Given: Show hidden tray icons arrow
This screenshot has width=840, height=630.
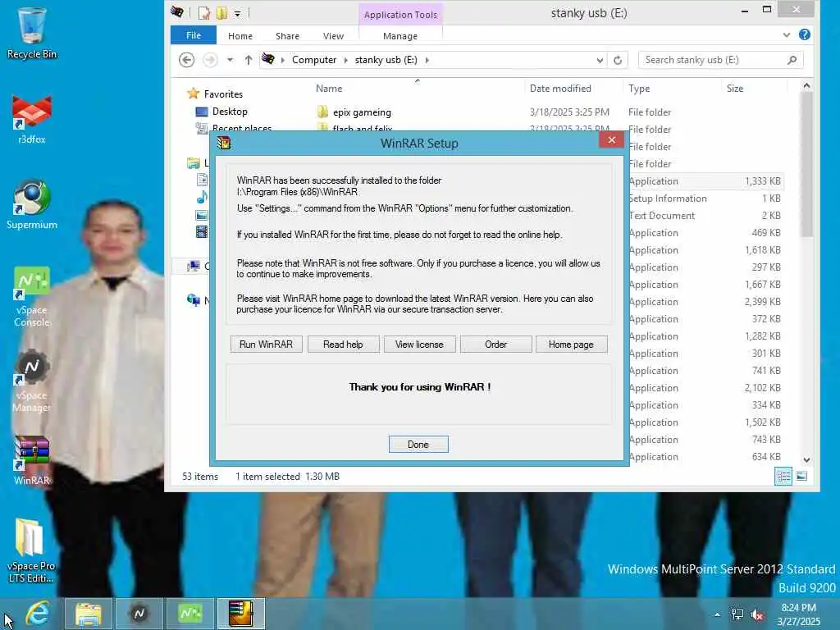Looking at the screenshot, I should [x=717, y=614].
